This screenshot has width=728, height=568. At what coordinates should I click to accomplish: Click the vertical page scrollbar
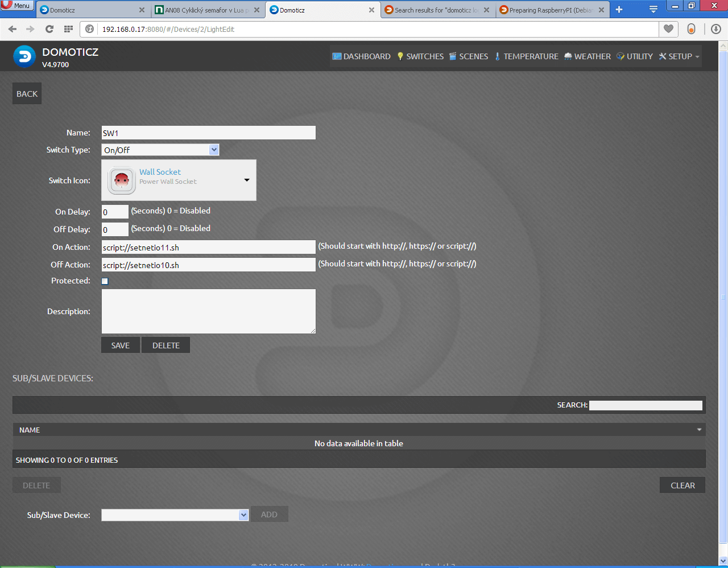pos(723,296)
